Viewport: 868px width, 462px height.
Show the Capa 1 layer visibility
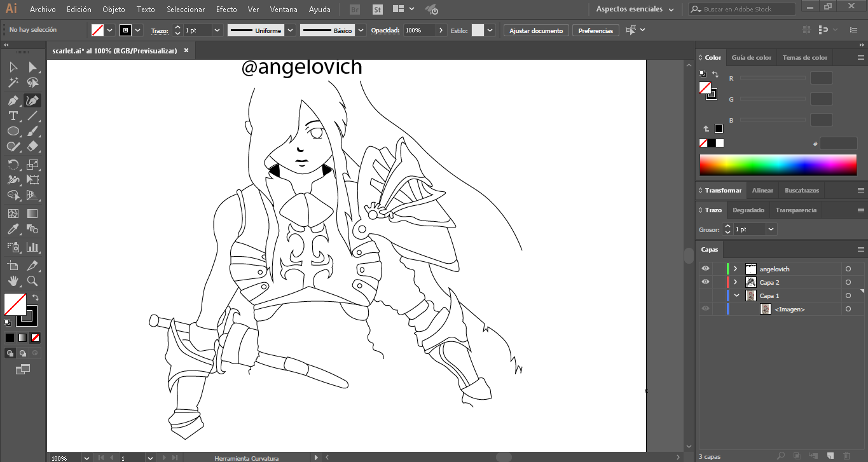[705, 296]
